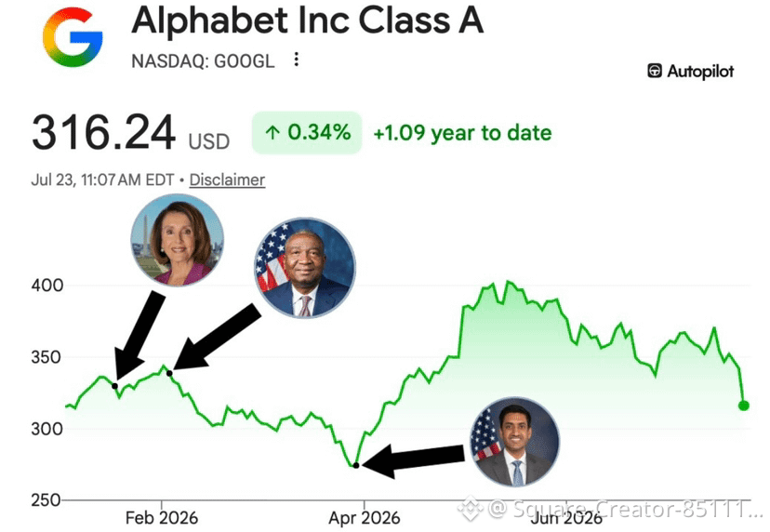The width and height of the screenshot is (770, 532).
Task: Click the up arrow in the percentage badge
Action: tap(272, 133)
